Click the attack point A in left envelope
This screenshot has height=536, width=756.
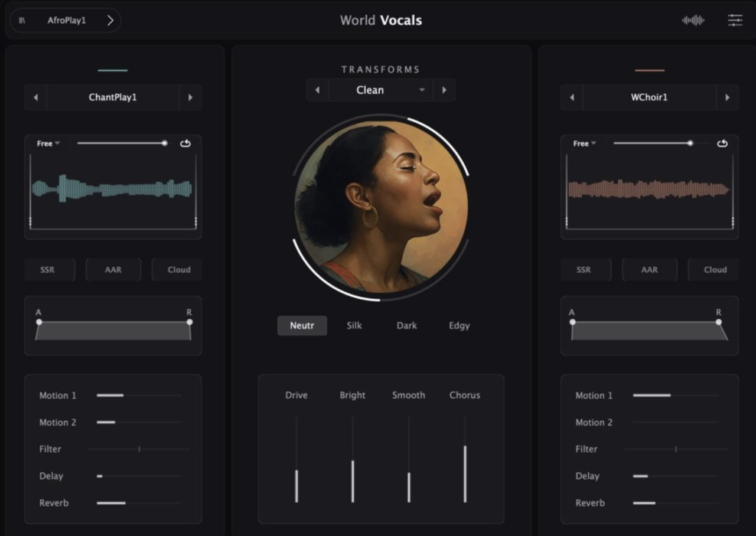click(39, 322)
